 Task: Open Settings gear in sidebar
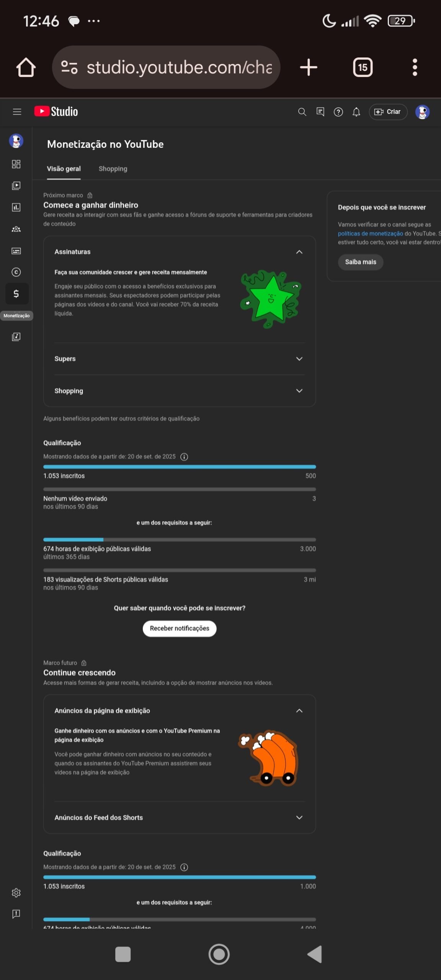pyautogui.click(x=16, y=893)
